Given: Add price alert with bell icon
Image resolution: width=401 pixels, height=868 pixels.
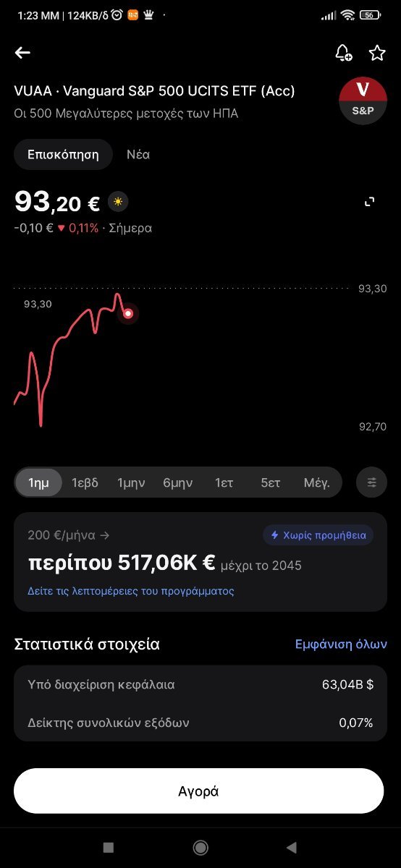Looking at the screenshot, I should tap(343, 52).
